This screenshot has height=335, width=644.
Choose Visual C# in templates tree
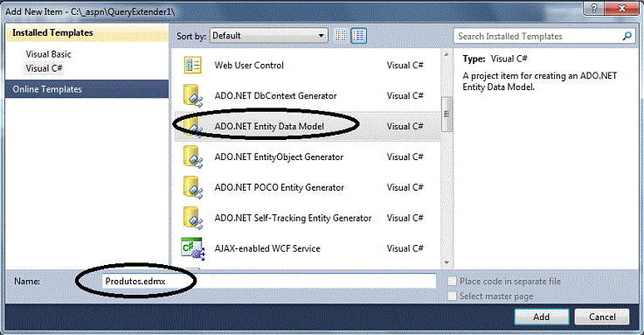click(44, 68)
